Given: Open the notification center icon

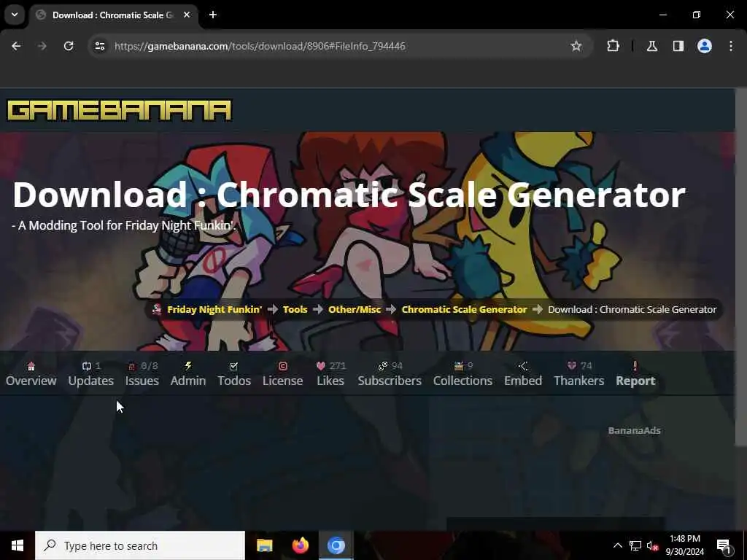Looking at the screenshot, I should 724,545.
